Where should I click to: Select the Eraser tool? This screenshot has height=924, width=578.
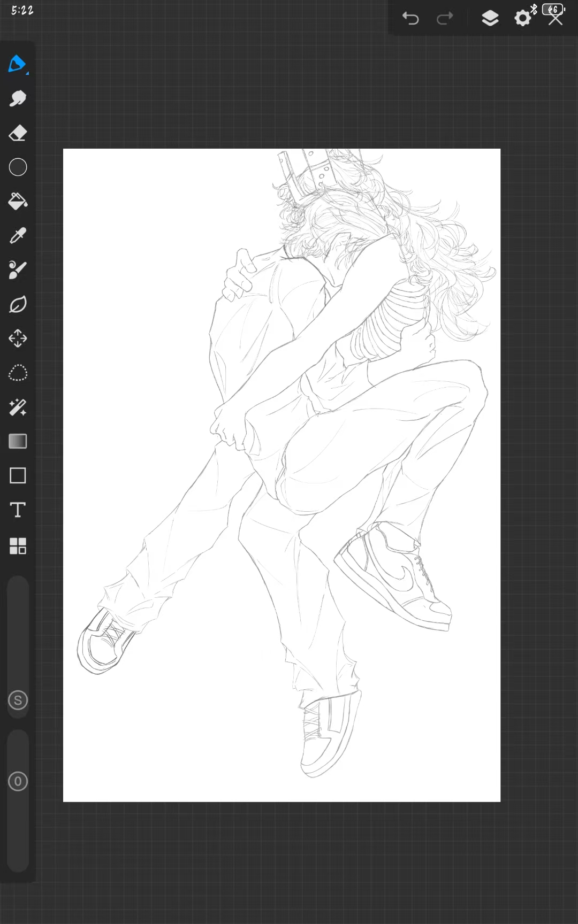coord(18,133)
